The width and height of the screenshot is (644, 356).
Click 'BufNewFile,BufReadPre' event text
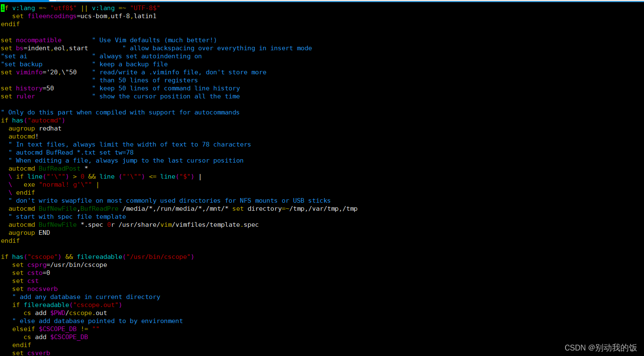78,209
